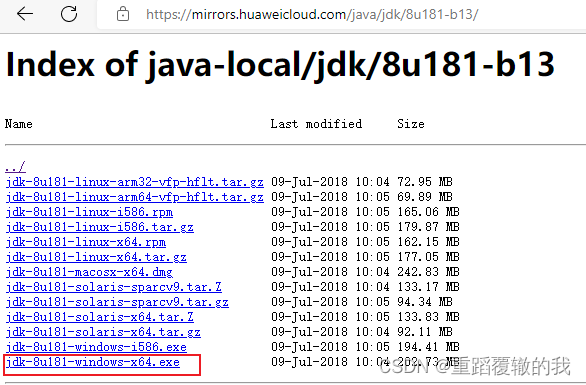Select the 72.95 MB size value

click(x=425, y=182)
